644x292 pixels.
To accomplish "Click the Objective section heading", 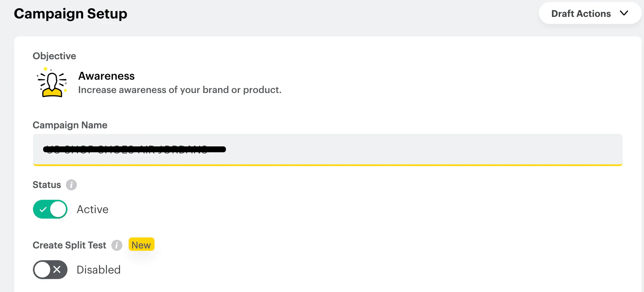I will (54, 56).
